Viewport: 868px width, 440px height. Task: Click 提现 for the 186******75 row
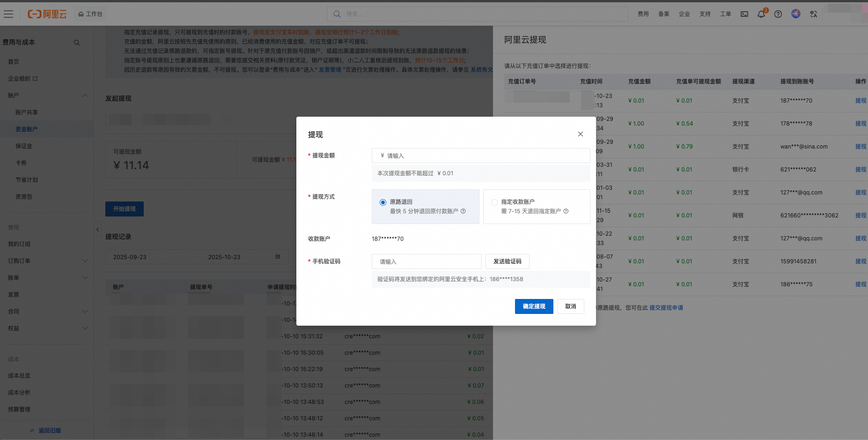tap(861, 284)
